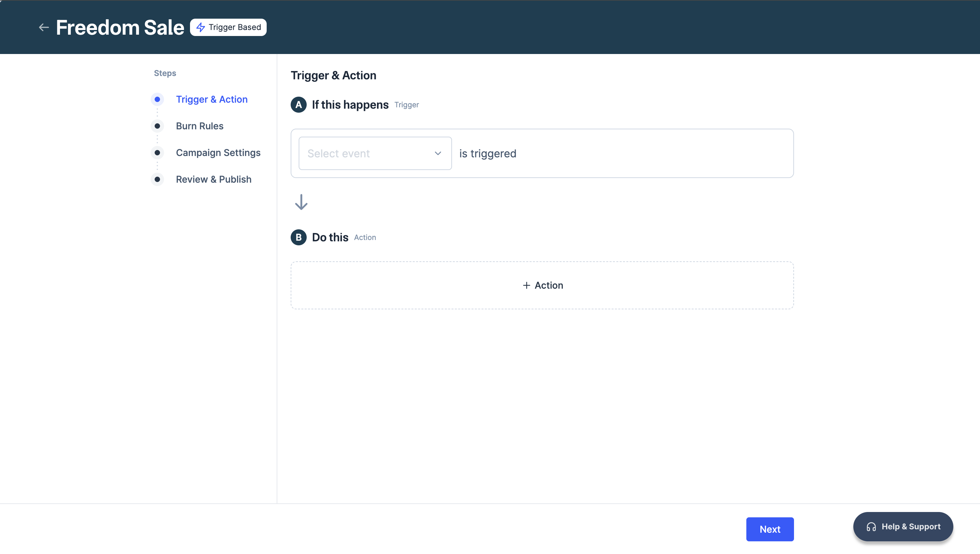Jump to the Review & Publish step

(213, 179)
